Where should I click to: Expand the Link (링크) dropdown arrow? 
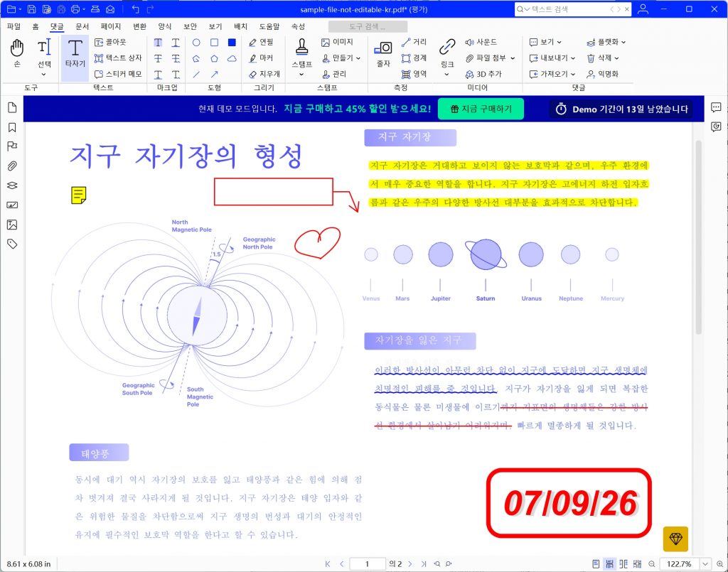[446, 74]
